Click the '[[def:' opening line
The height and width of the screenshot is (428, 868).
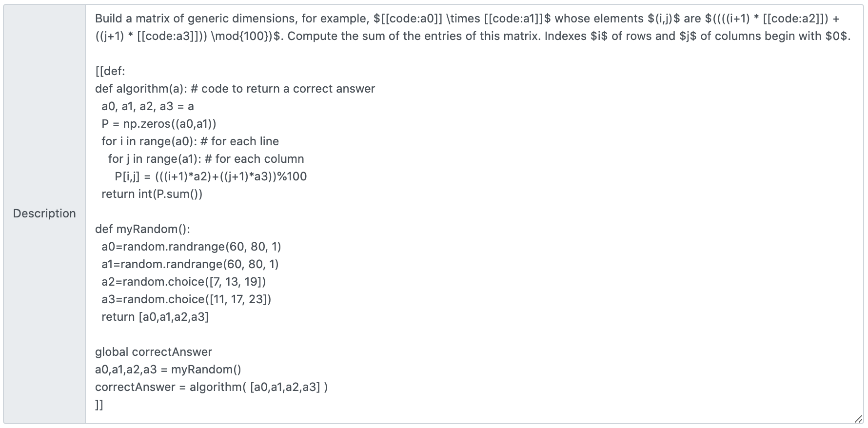(110, 71)
